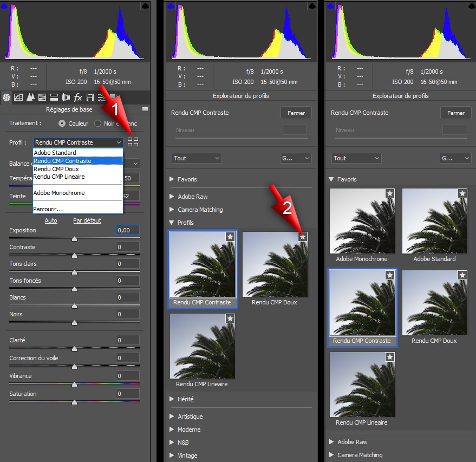Open the Lens Corrections panel icon
476x462 pixels.
[x=66, y=97]
